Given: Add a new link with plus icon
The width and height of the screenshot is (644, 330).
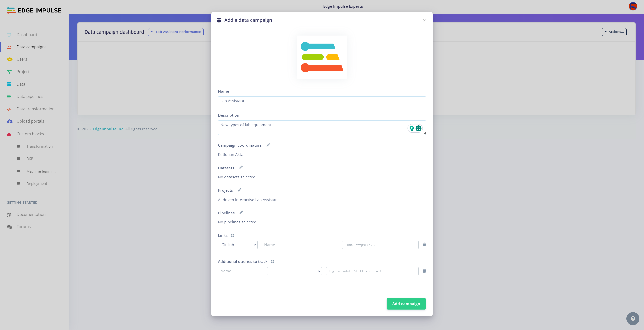Looking at the screenshot, I should (x=232, y=235).
